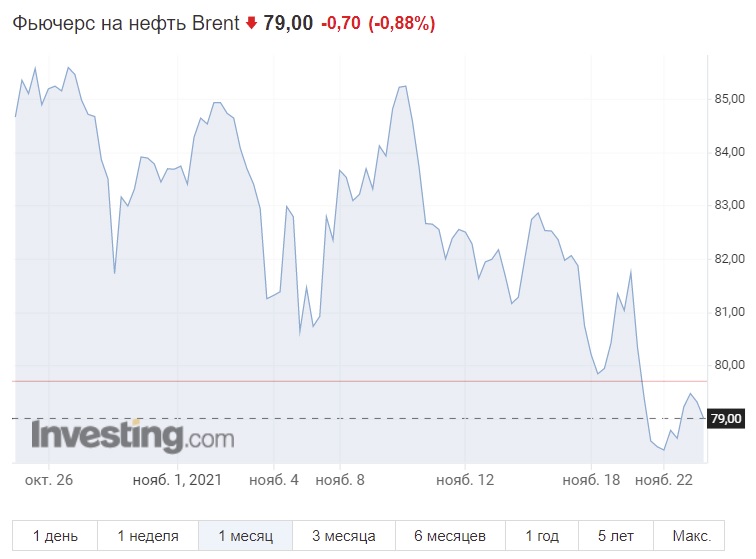This screenshot has width=756, height=559.
Task: Click the нояб. 22 date label
Action: [x=664, y=480]
